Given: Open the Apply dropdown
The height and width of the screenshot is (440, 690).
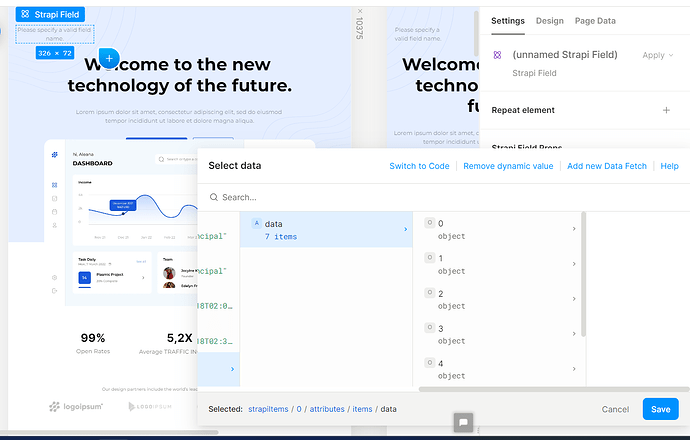Looking at the screenshot, I should point(657,55).
